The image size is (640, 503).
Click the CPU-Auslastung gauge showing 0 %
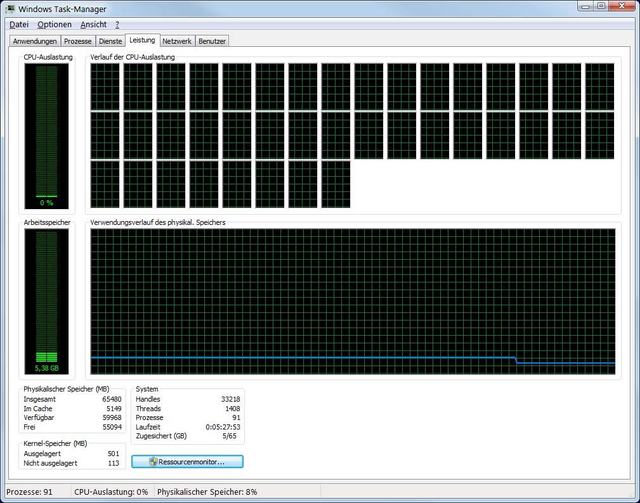(46, 135)
